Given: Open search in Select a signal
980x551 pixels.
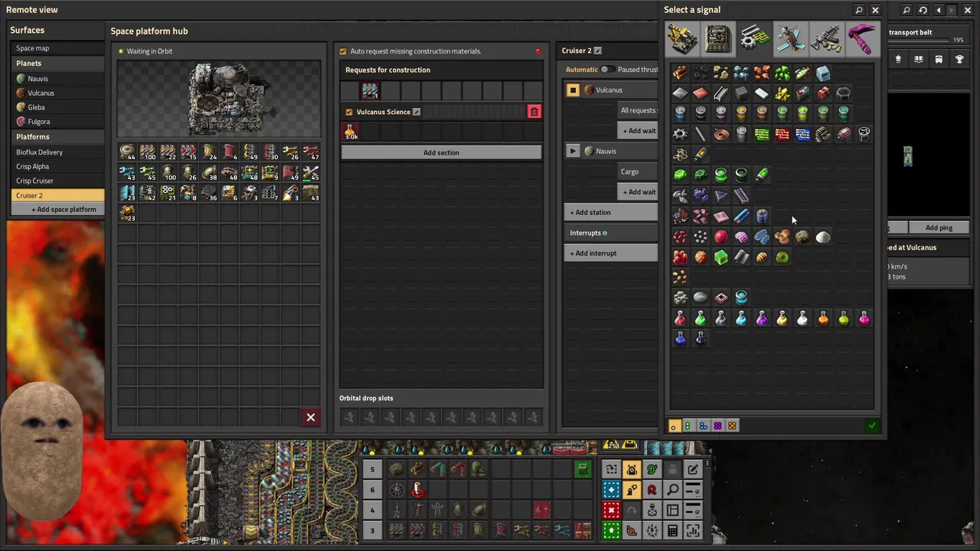Looking at the screenshot, I should tap(859, 10).
